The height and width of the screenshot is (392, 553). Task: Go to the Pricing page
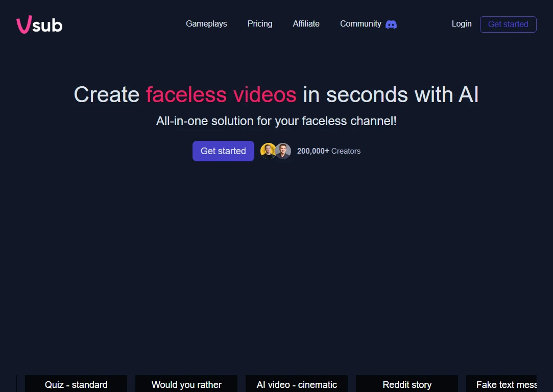(260, 23)
